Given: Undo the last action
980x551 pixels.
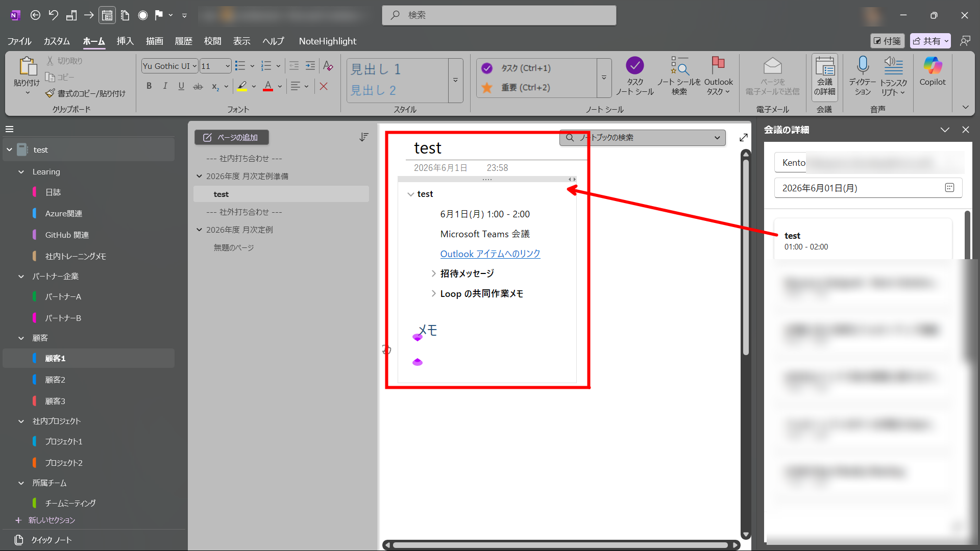Looking at the screenshot, I should tap(53, 15).
